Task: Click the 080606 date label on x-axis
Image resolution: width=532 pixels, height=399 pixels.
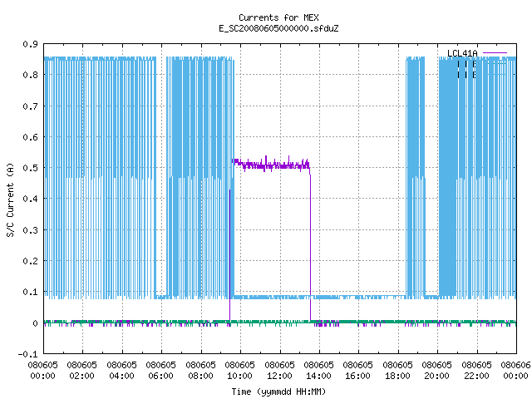Action: point(515,365)
